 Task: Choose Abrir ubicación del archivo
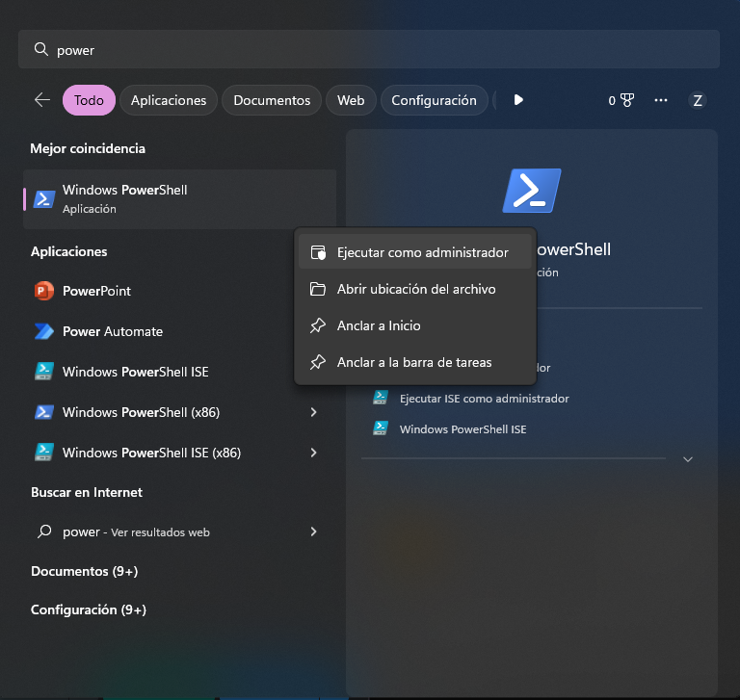click(x=415, y=289)
